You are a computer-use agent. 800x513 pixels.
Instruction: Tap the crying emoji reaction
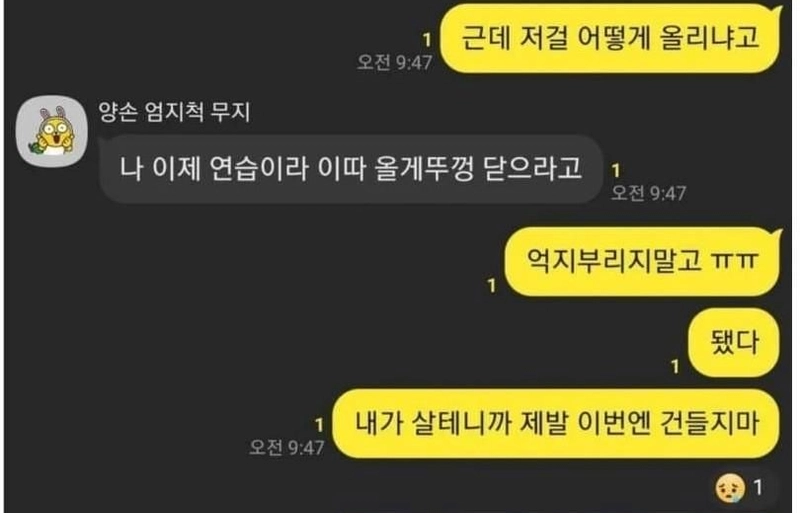click(730, 487)
